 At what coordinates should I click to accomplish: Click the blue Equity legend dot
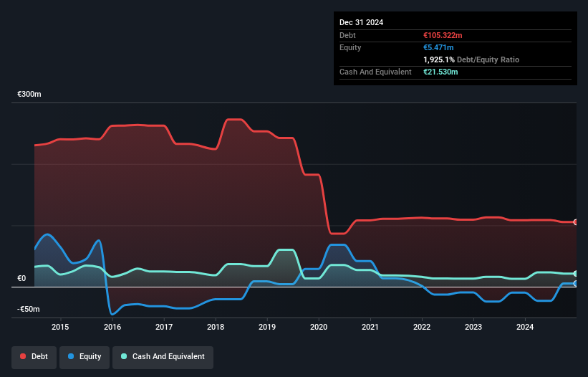point(71,356)
